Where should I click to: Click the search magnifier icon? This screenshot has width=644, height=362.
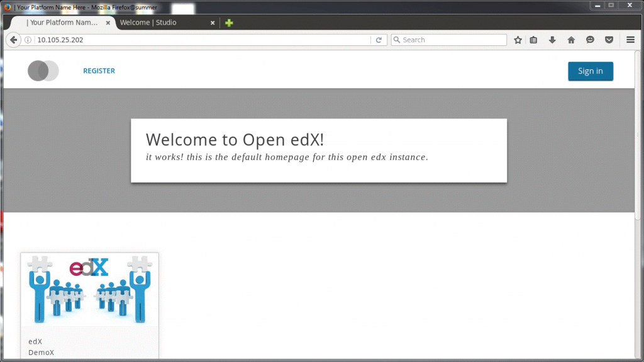(x=397, y=40)
